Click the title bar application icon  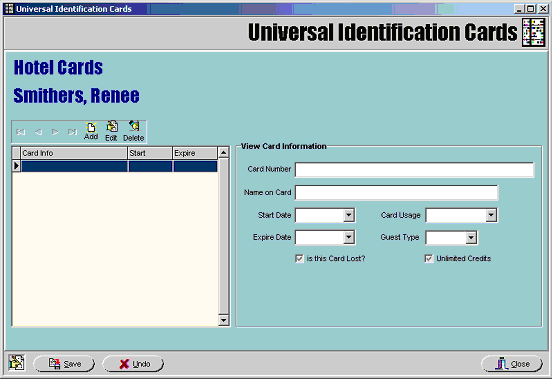(x=10, y=9)
